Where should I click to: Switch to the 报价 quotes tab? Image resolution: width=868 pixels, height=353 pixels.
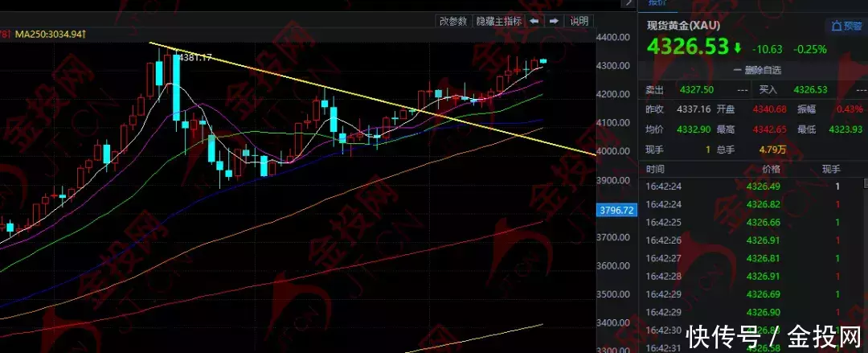pos(657,4)
